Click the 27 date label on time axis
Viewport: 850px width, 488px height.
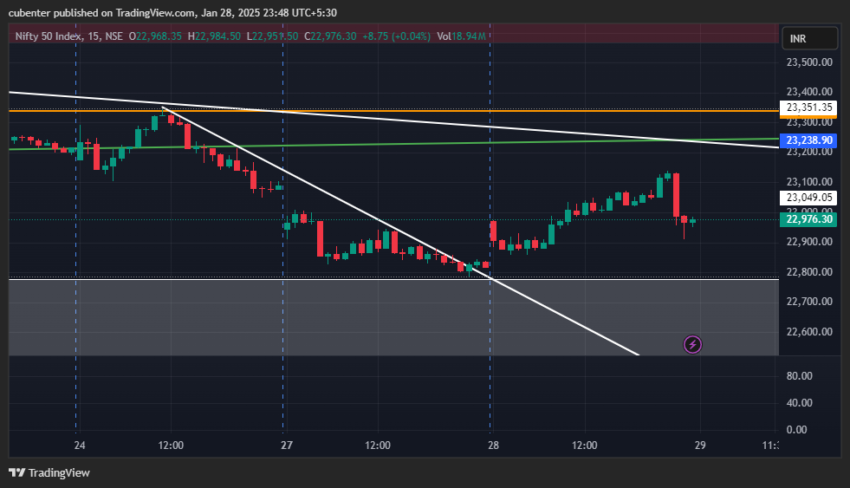coord(287,445)
